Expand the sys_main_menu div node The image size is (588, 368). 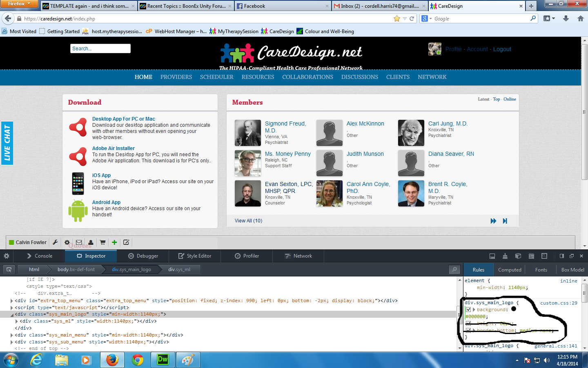12,335
